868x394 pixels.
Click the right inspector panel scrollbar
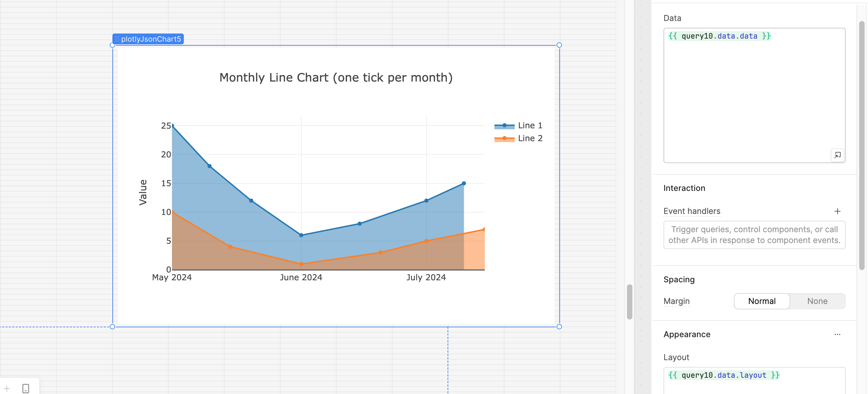click(x=862, y=146)
